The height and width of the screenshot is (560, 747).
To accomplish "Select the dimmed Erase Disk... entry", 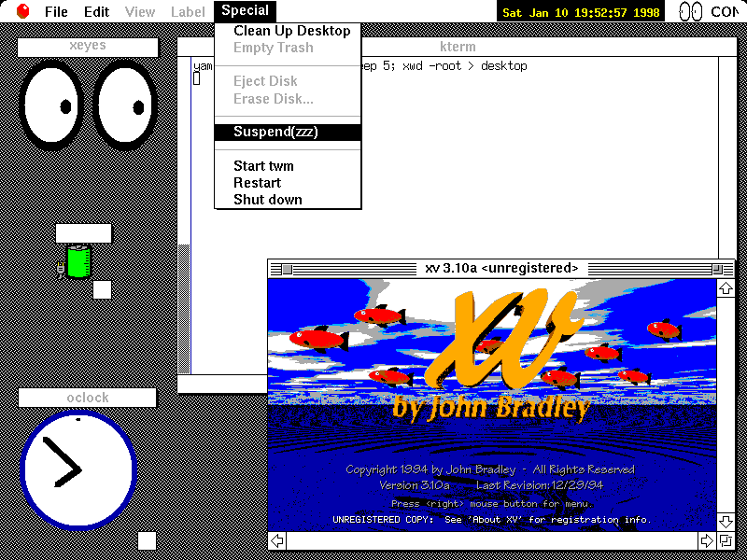I will point(288,99).
